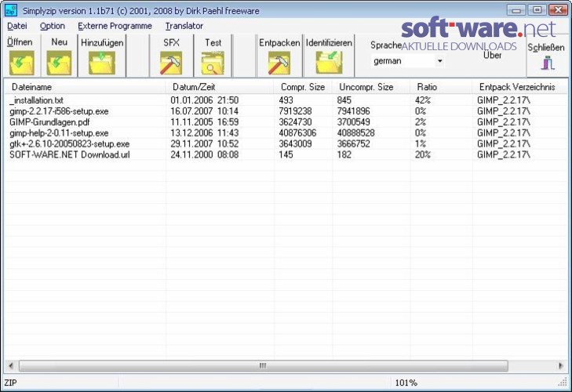Click the Über button
Image resolution: width=572 pixels, height=392 pixels.
coord(492,55)
